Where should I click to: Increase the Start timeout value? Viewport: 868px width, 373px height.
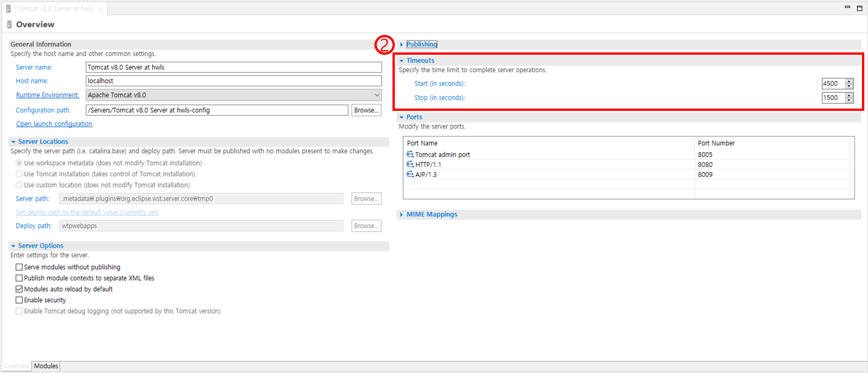(849, 81)
